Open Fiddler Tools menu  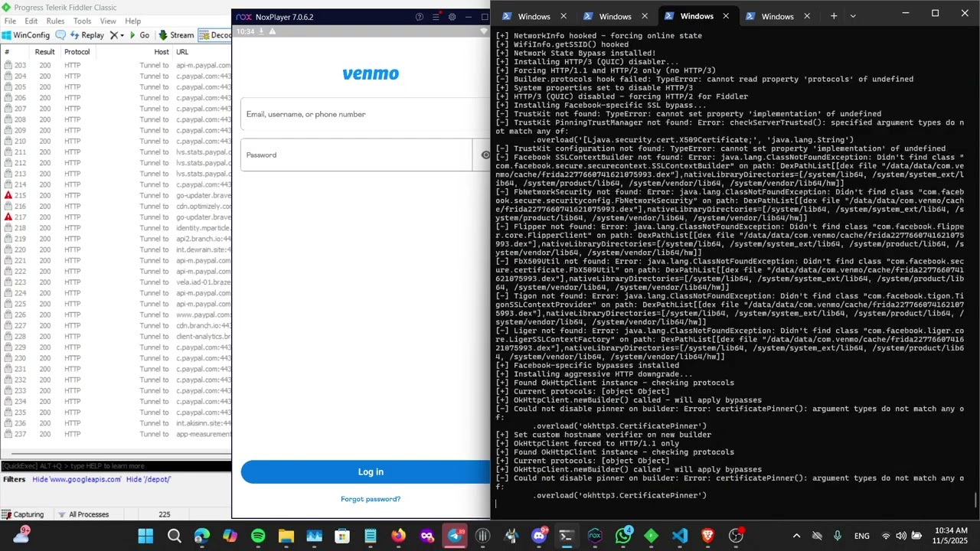82,21
